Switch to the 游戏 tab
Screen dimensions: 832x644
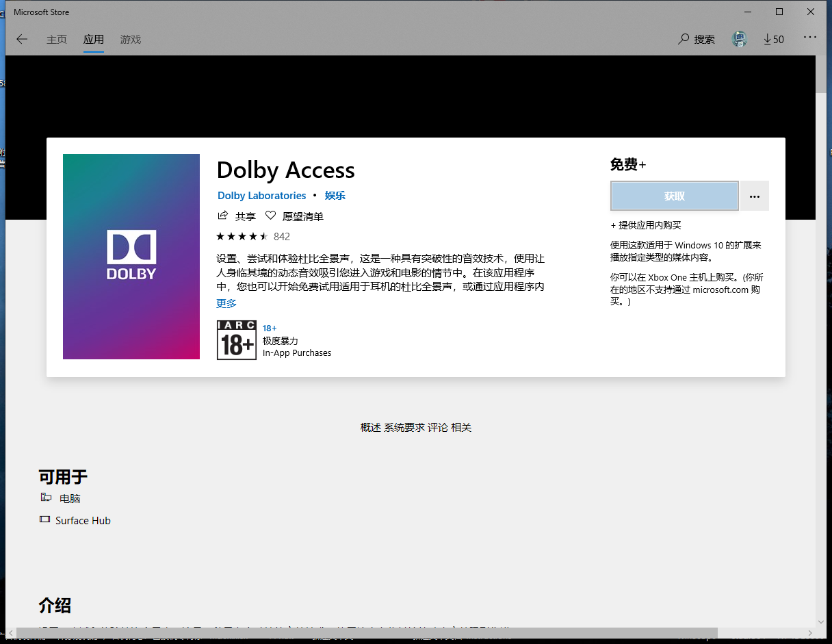tap(130, 39)
